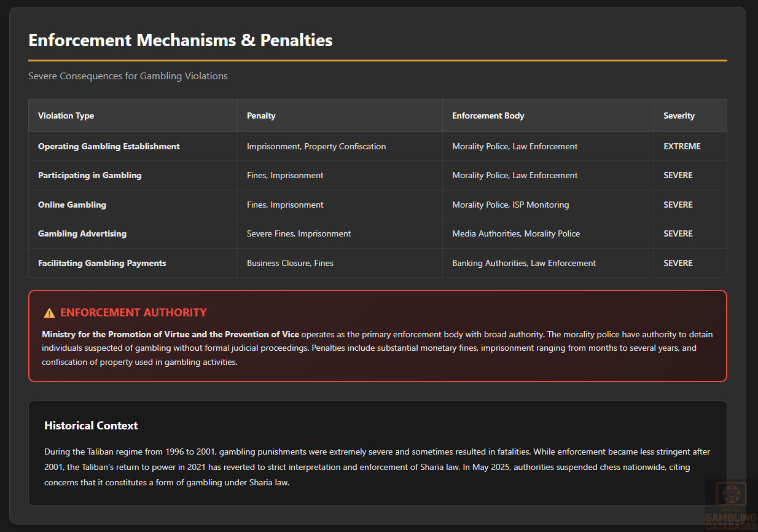Click the Morality Police, ISP Monitoring cell

510,205
